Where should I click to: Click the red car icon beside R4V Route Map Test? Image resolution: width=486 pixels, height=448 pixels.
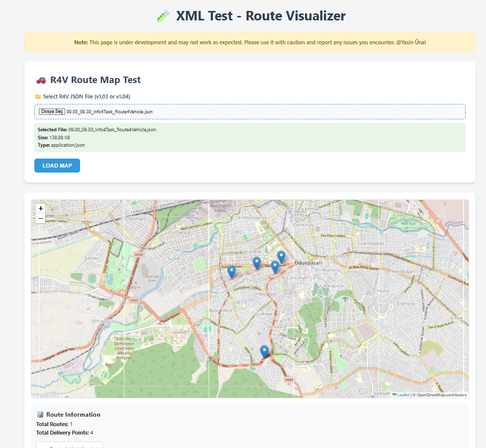tap(41, 80)
